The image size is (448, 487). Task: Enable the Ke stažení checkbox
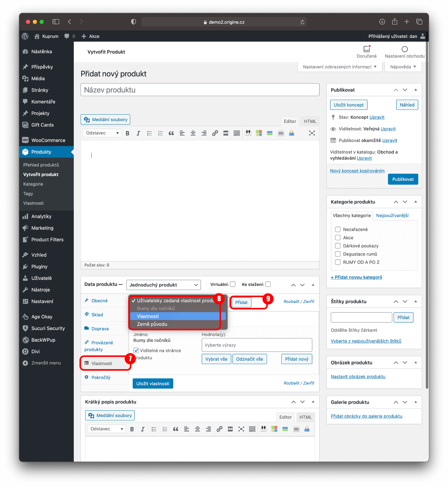point(268,284)
